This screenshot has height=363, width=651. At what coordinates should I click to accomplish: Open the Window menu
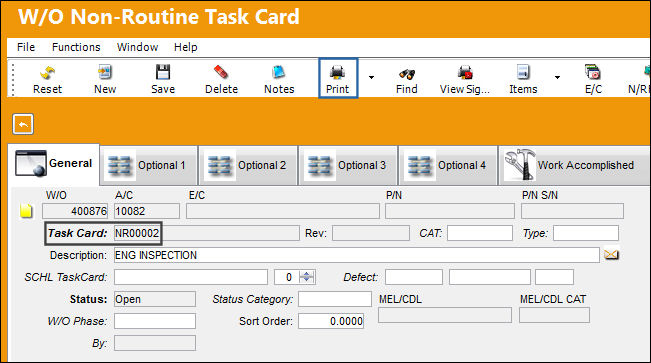tap(137, 47)
